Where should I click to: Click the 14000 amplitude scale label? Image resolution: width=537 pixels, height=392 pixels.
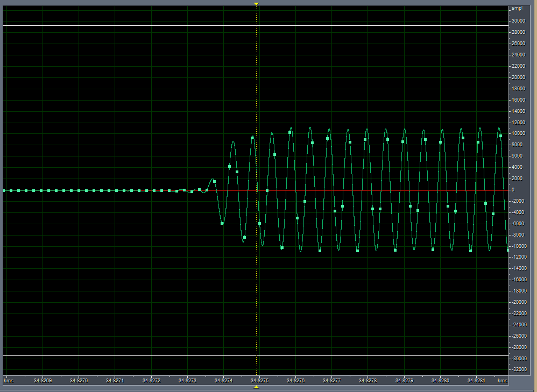(x=518, y=111)
